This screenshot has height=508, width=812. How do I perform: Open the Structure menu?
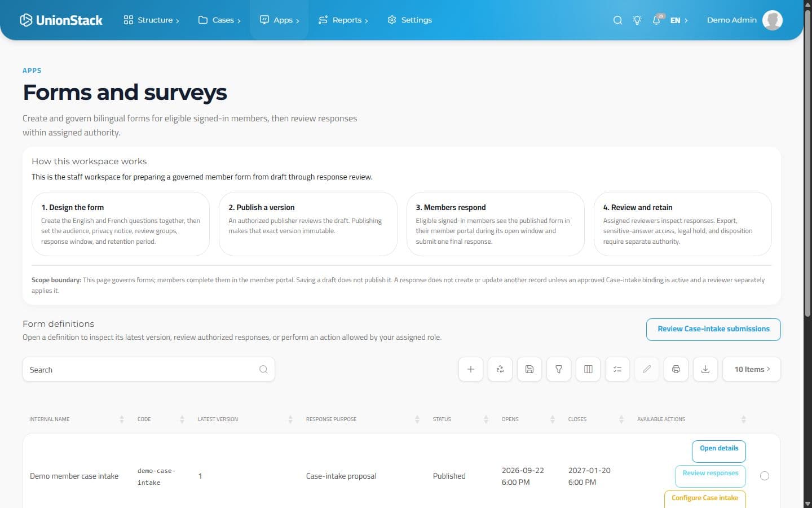coord(151,20)
